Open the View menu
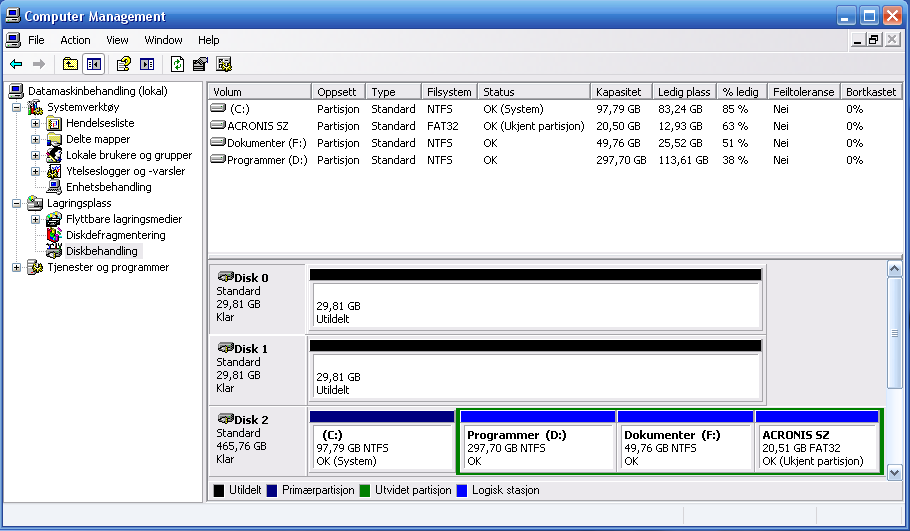The image size is (910, 531). point(117,40)
